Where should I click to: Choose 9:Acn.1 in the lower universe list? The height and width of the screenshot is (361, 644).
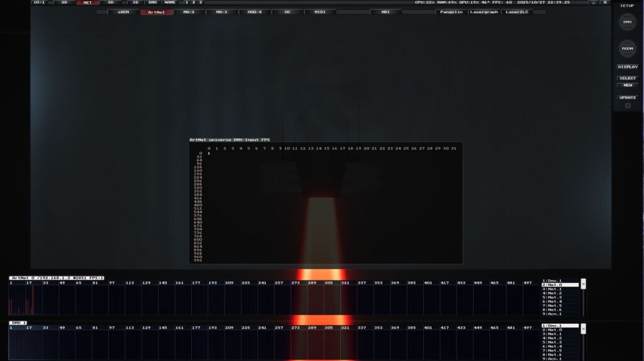pos(553,358)
